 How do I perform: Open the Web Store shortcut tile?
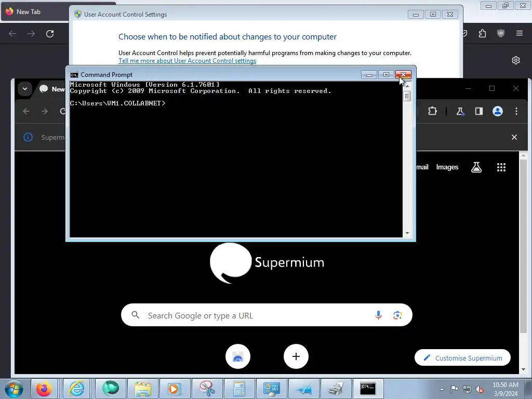point(238,356)
